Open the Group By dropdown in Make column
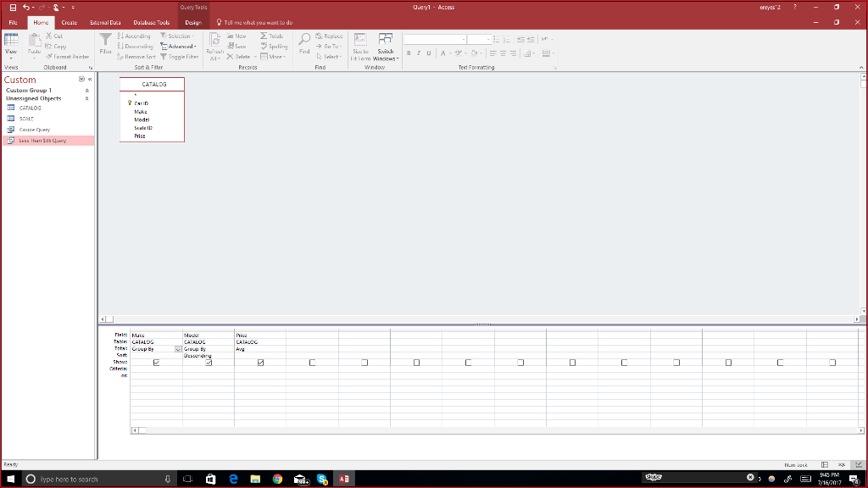 [x=177, y=349]
